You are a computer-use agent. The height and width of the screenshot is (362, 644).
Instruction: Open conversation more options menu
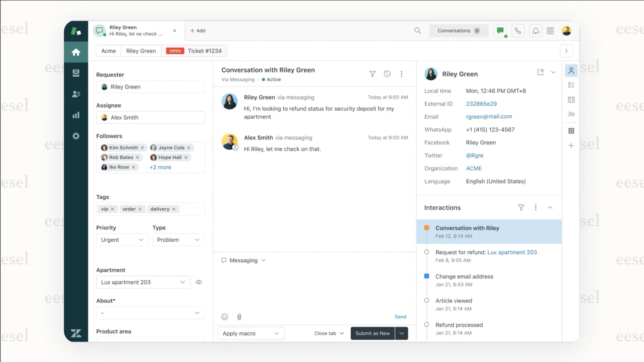pyautogui.click(x=401, y=74)
